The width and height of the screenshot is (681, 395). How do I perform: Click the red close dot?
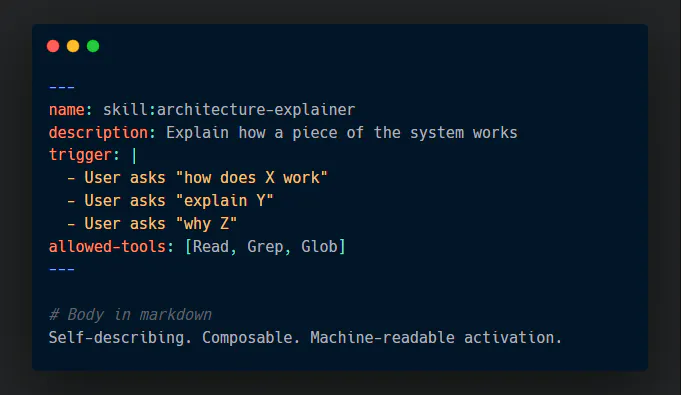tap(53, 46)
